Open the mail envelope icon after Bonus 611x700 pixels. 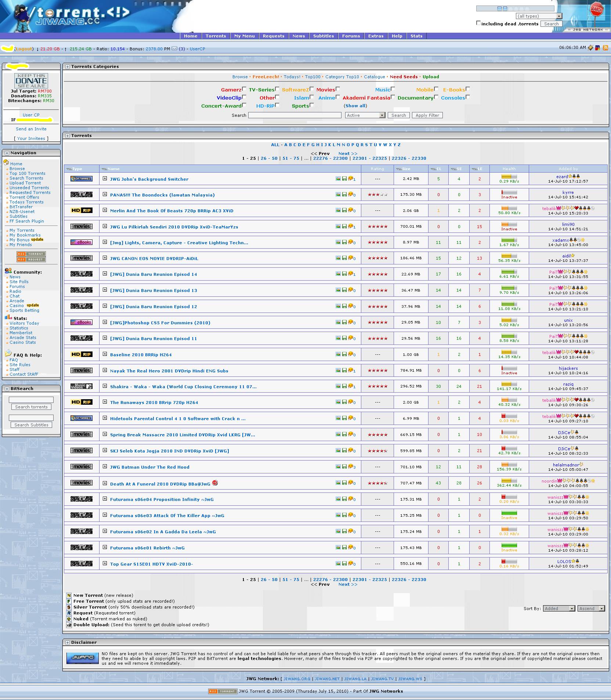point(174,48)
